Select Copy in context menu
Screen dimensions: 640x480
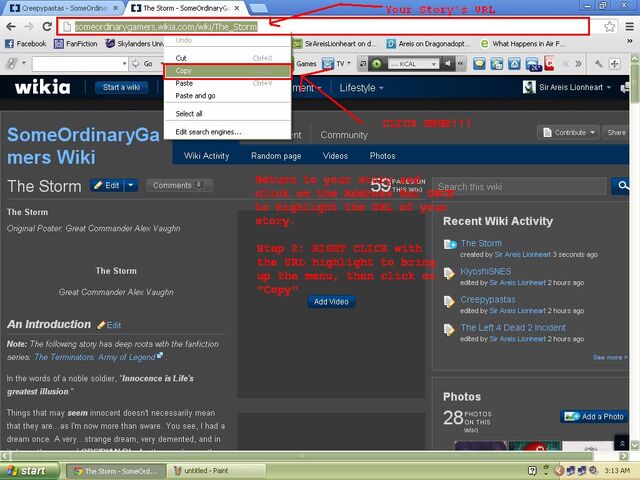(228, 71)
